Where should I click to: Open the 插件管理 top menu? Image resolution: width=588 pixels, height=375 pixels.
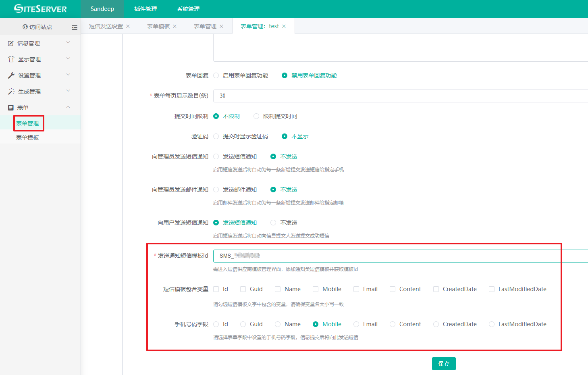tap(145, 9)
